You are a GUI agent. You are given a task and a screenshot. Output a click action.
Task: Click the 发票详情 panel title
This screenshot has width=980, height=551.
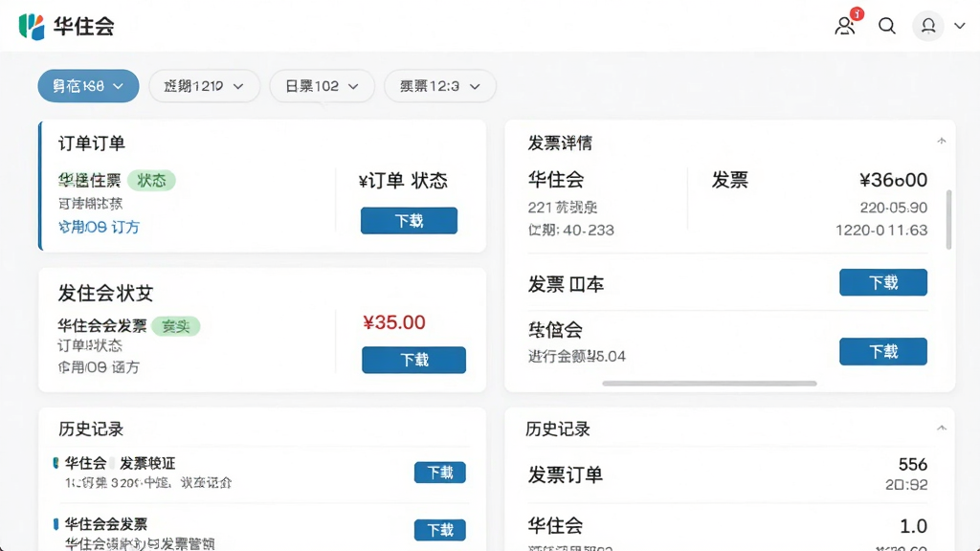[559, 143]
